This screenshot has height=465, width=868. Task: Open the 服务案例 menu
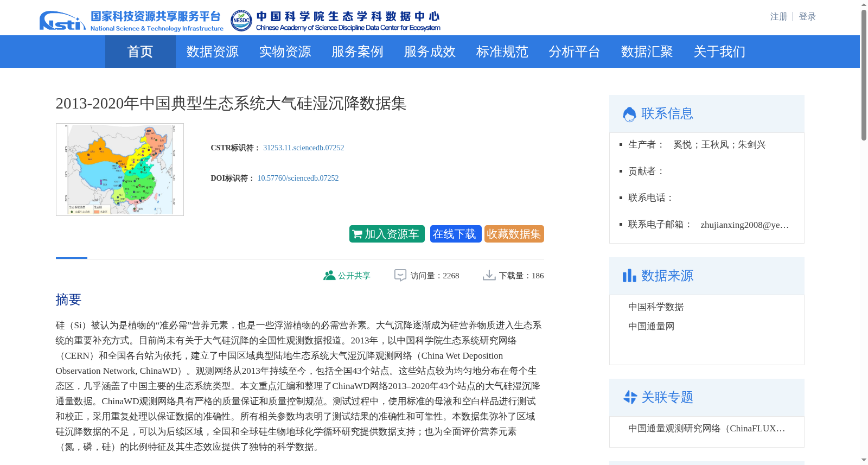pyautogui.click(x=358, y=52)
